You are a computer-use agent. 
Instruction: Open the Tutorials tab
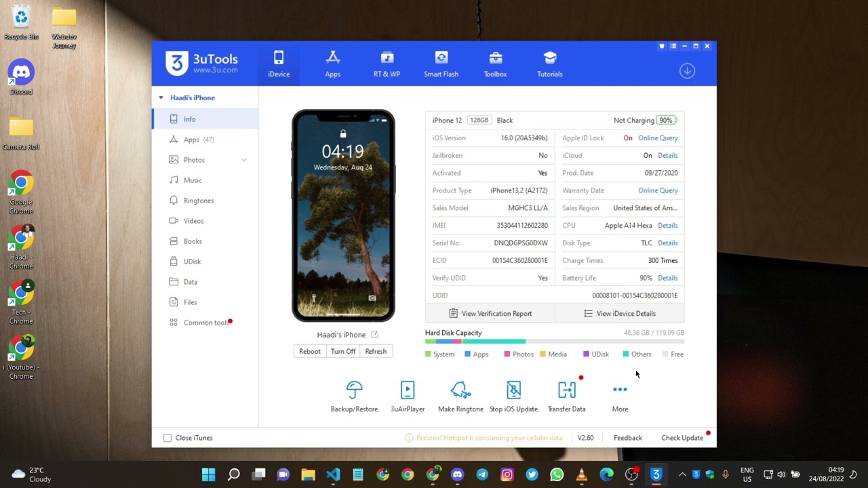pos(550,64)
